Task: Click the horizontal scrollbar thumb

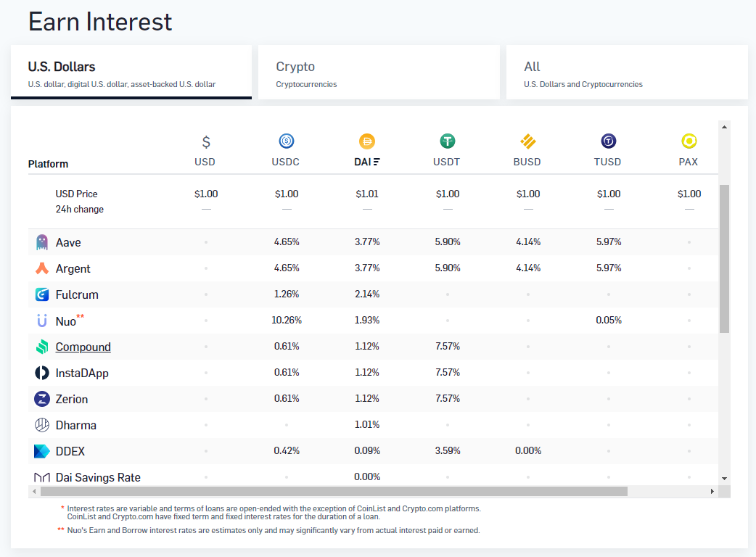Action: tap(334, 492)
